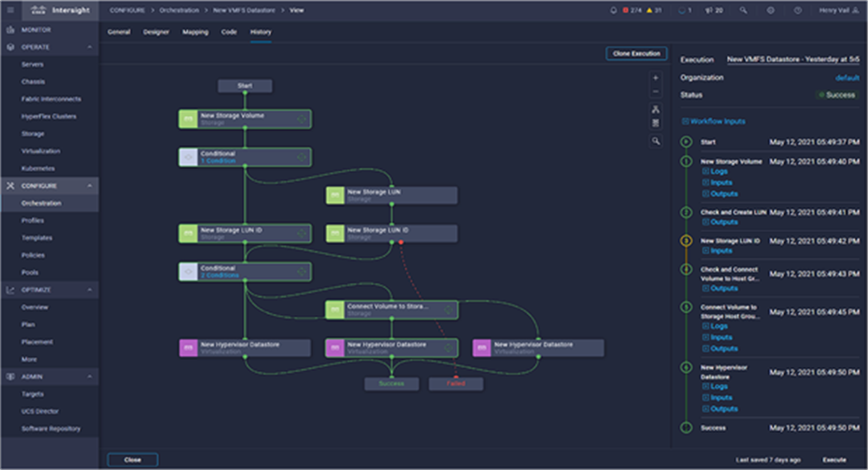Screen dimensions: 868x470
Task: Select the Failed end node on canvas
Action: pyautogui.click(x=456, y=384)
